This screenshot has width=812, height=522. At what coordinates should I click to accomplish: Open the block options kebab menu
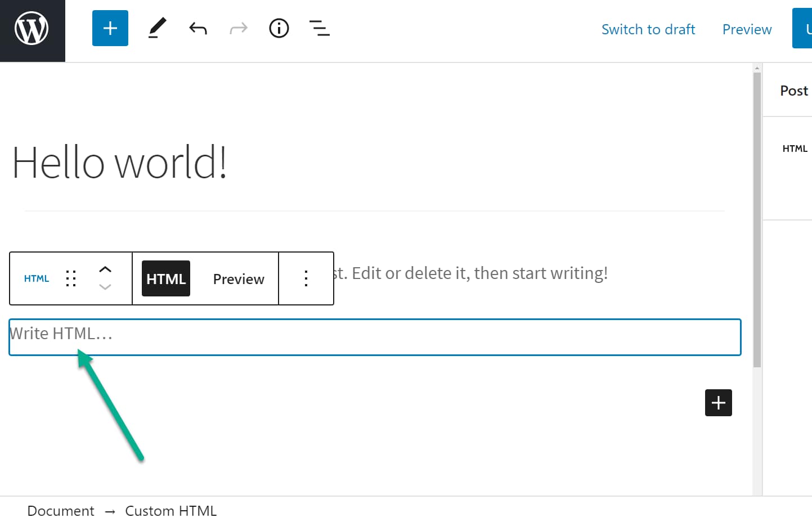[306, 278]
